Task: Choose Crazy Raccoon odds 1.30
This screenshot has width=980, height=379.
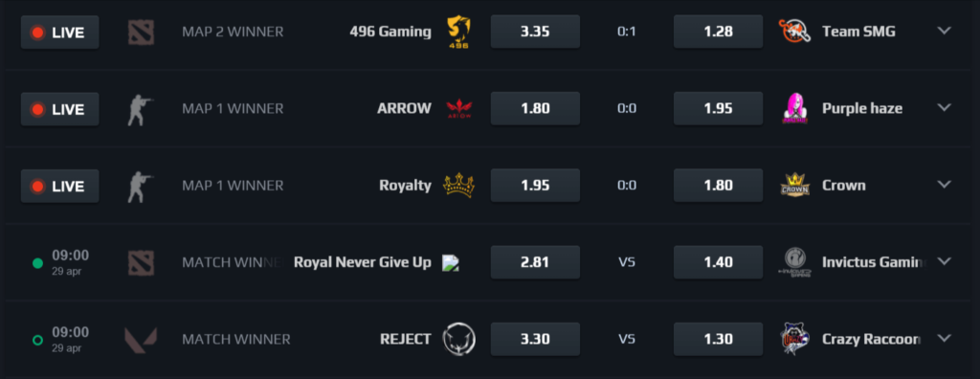Action: 718,339
